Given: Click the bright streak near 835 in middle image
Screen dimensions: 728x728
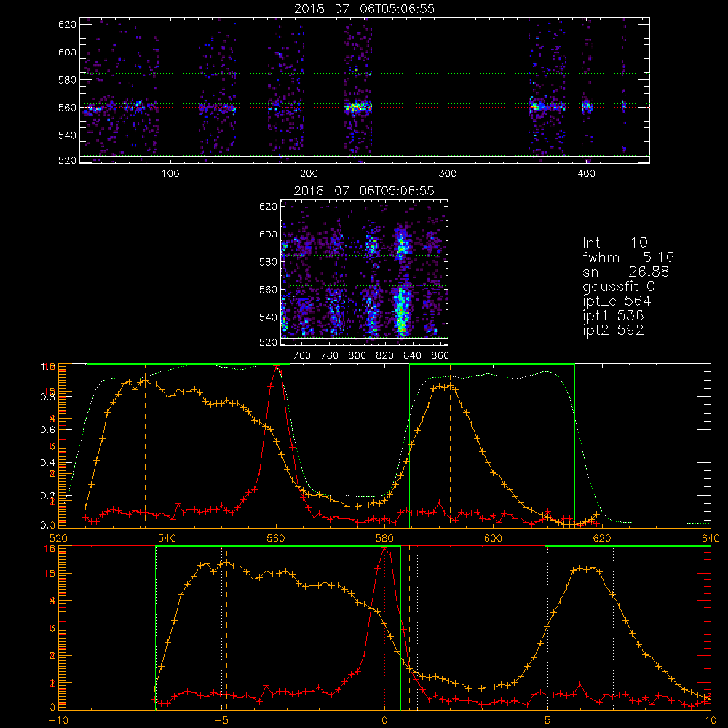Looking at the screenshot, I should coord(401,311).
